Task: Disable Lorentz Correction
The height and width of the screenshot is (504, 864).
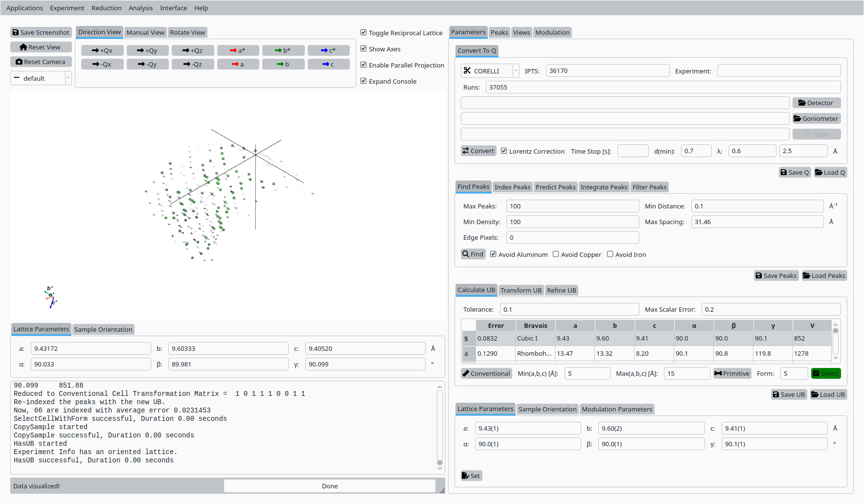Action: pos(504,151)
